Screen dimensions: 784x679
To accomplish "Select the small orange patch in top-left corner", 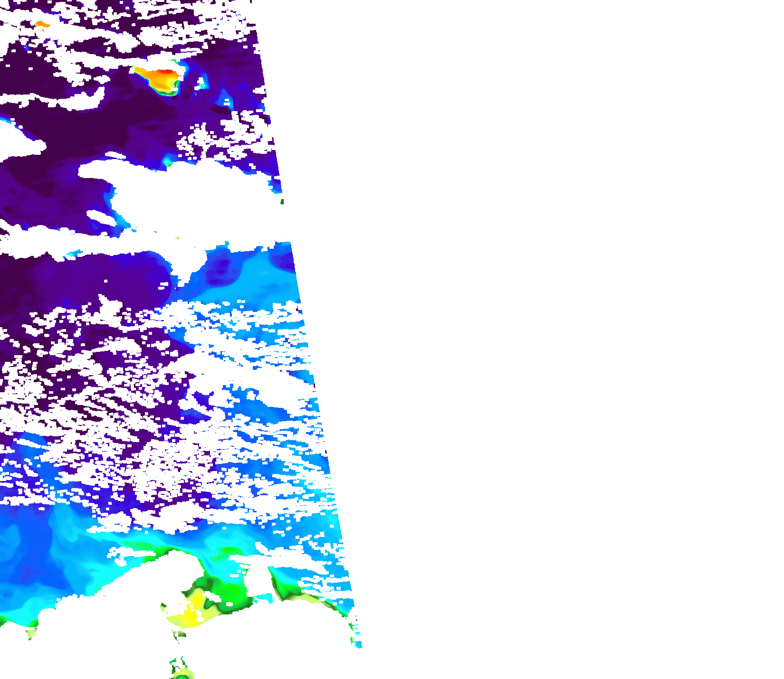I will [x=42, y=24].
